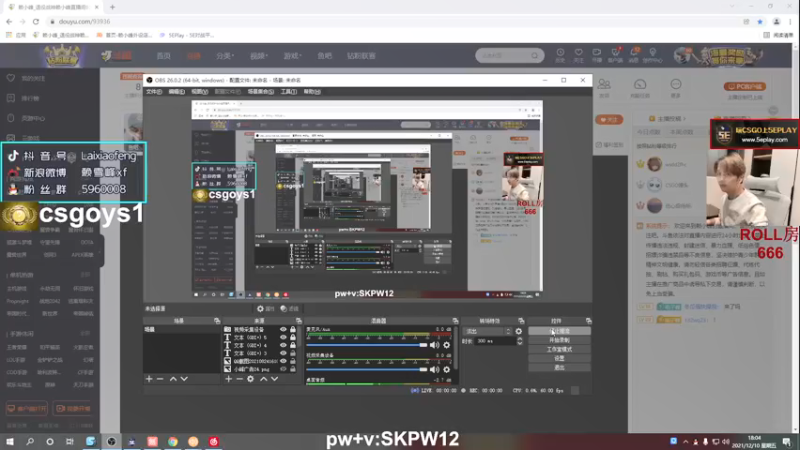The height and width of the screenshot is (450, 800).
Task: Pop out the 转场特效 dock panel icon
Action: coord(521,321)
